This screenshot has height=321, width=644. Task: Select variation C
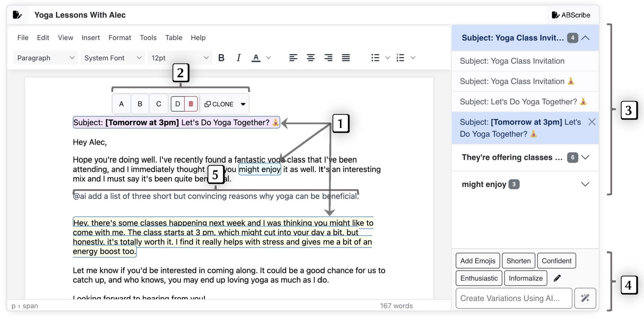click(x=158, y=104)
